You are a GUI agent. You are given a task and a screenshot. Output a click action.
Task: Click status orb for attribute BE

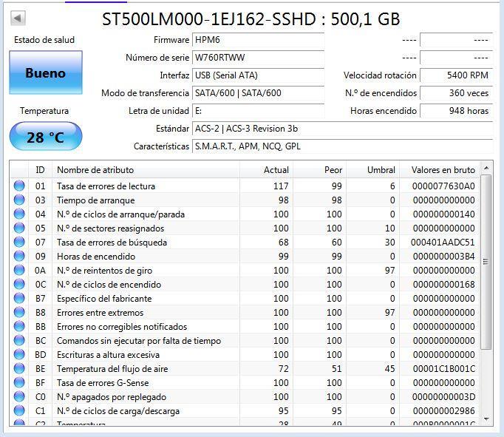click(19, 368)
